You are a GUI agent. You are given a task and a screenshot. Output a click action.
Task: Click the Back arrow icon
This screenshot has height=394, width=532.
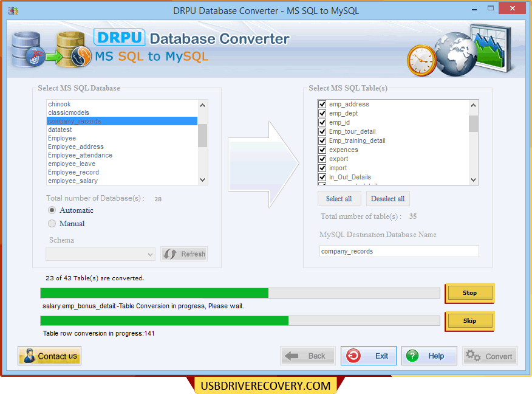292,356
